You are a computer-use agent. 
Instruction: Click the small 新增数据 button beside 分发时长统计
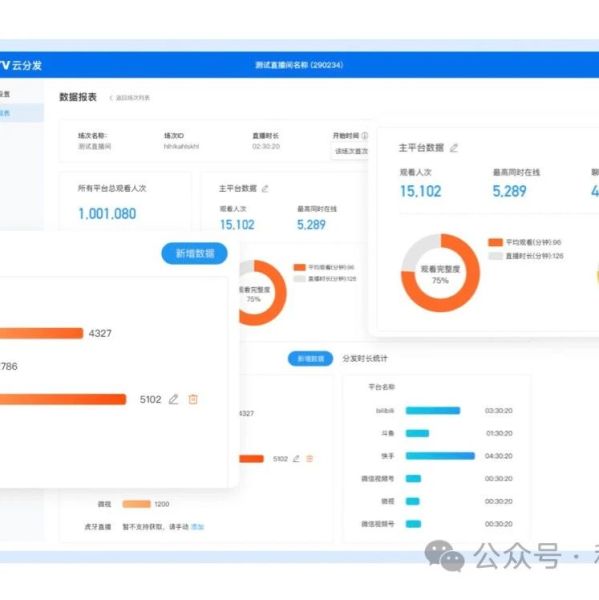click(x=310, y=359)
